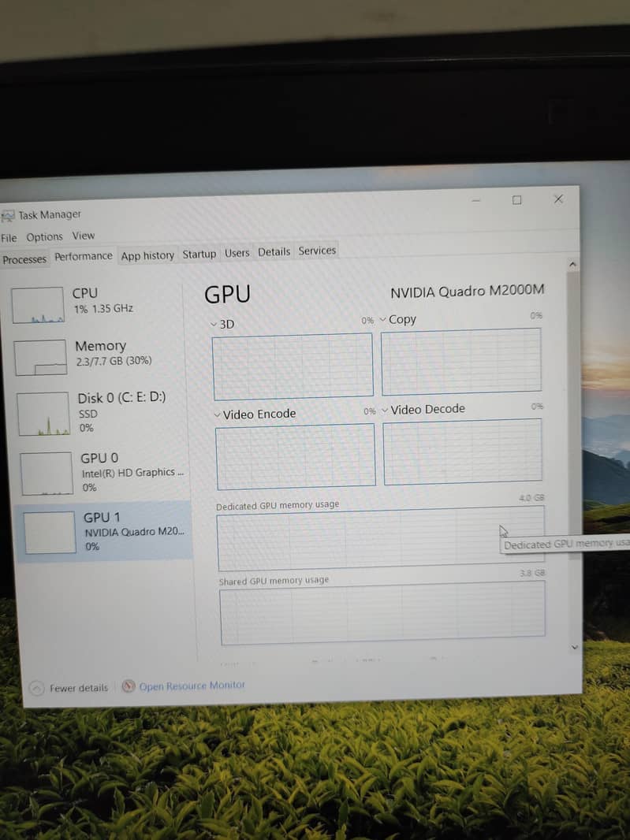630x840 pixels.
Task: Click the Video Decode usage graph
Action: pos(463,452)
